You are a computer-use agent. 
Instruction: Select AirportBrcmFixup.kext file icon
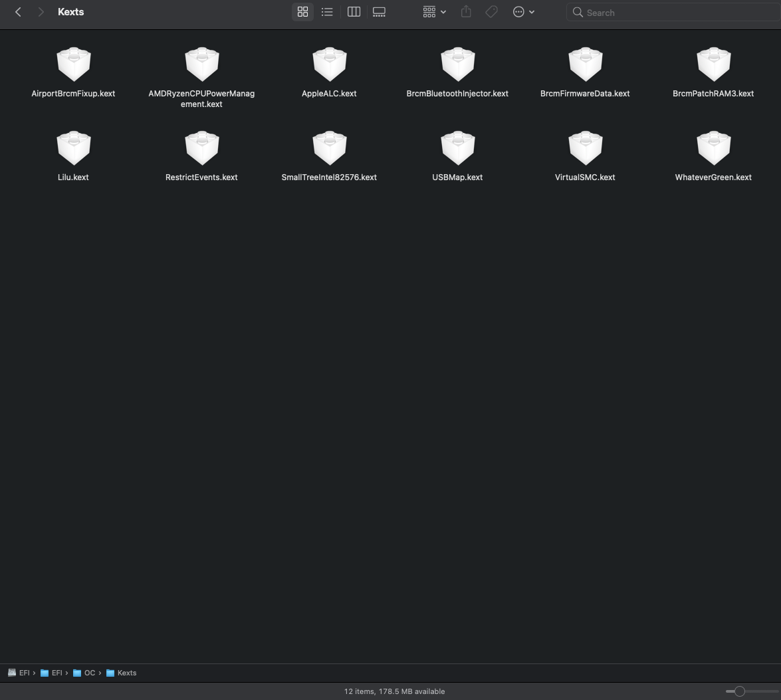pos(73,64)
